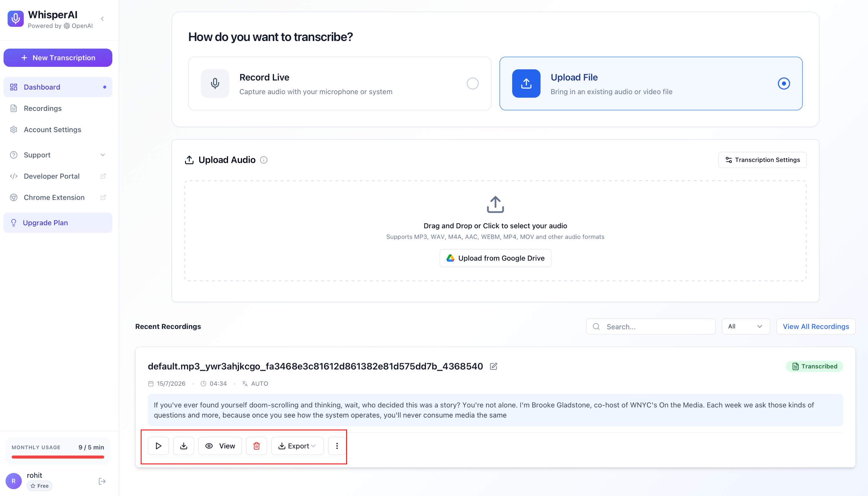The width and height of the screenshot is (868, 496).
Task: Open more options three-dot menu
Action: [337, 446]
